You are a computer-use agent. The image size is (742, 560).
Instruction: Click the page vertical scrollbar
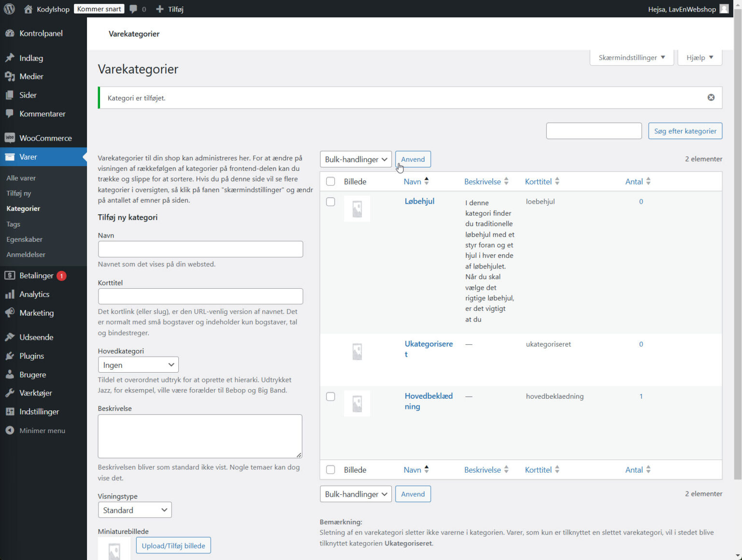click(738, 244)
